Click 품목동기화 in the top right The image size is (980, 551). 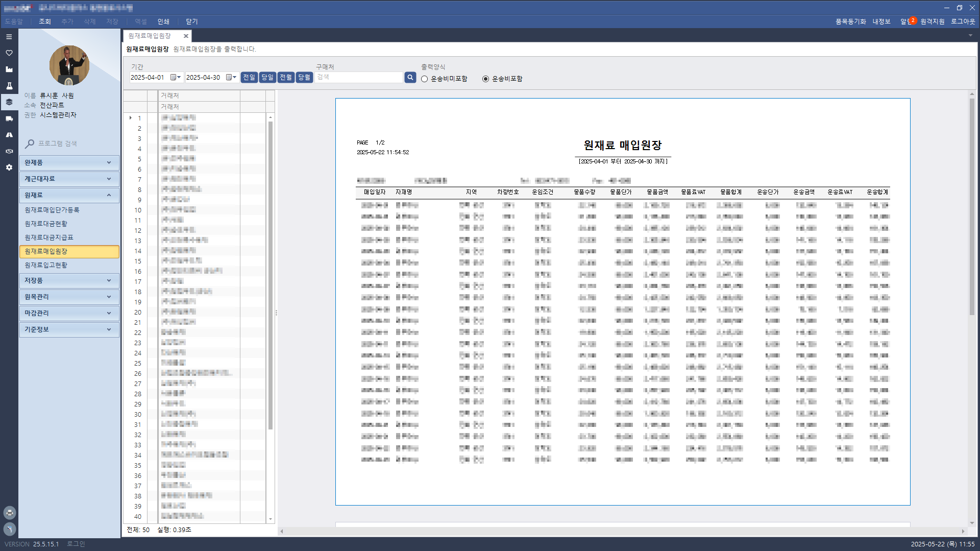click(850, 21)
